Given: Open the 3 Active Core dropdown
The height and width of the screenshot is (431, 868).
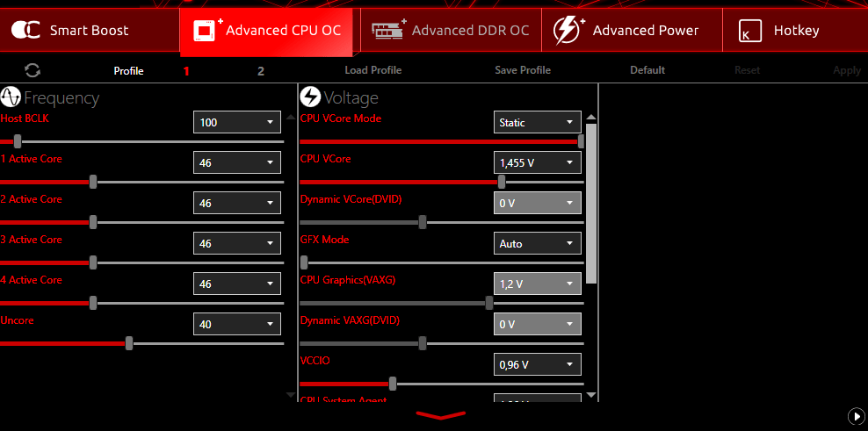Looking at the screenshot, I should pos(237,243).
